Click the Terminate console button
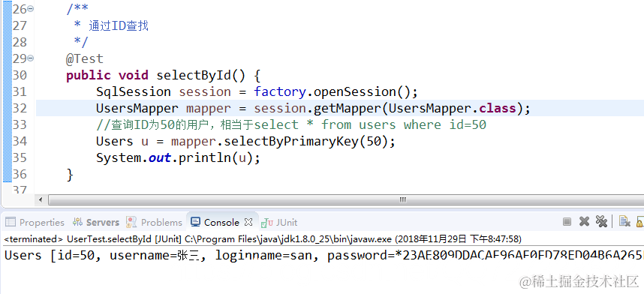 (567, 222)
